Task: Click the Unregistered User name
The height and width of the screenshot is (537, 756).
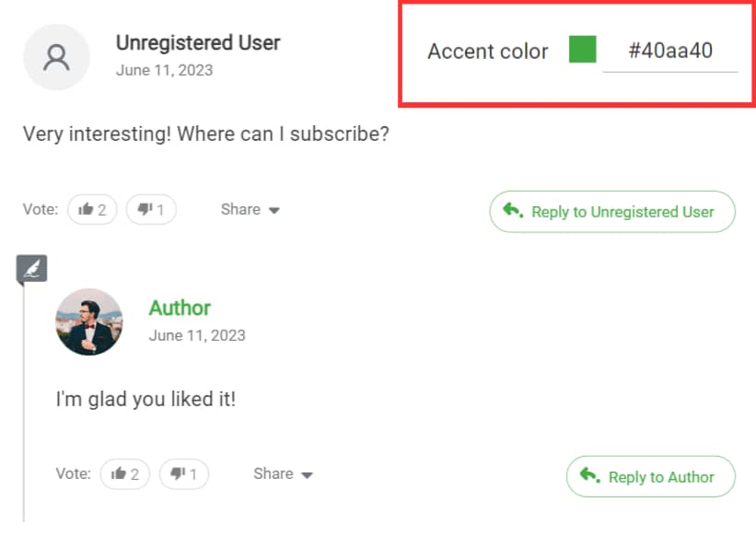Action: click(x=198, y=42)
